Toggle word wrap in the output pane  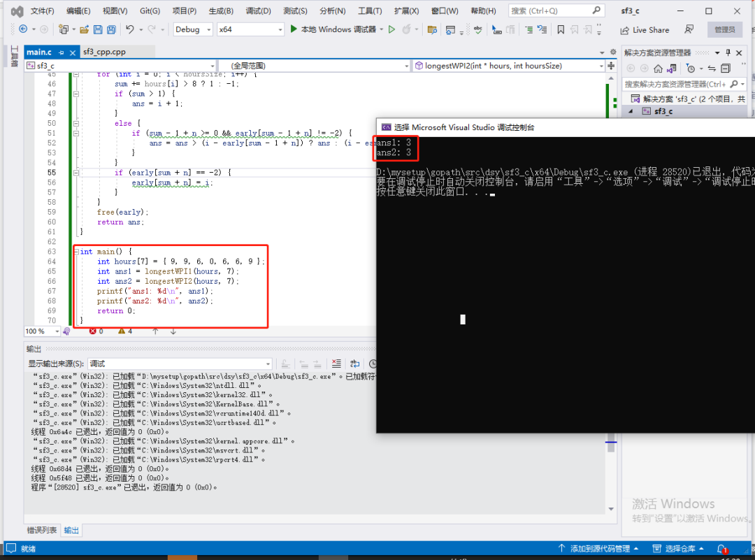pos(355,364)
